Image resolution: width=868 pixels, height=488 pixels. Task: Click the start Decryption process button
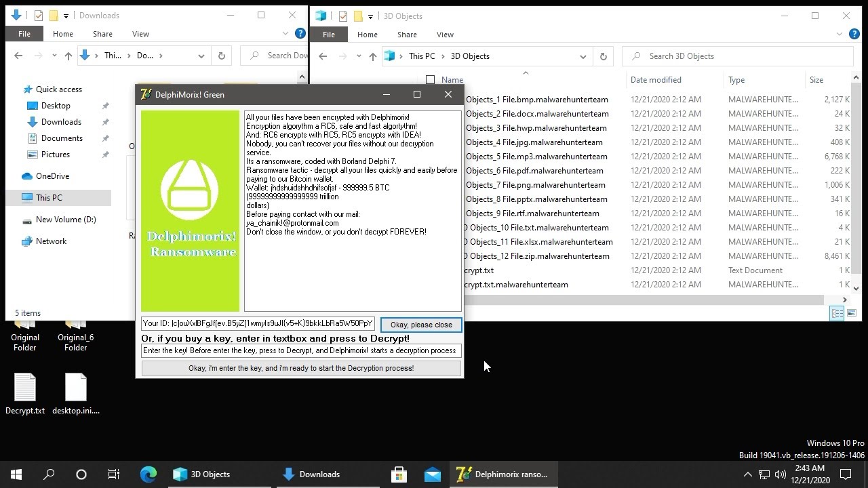(301, 368)
